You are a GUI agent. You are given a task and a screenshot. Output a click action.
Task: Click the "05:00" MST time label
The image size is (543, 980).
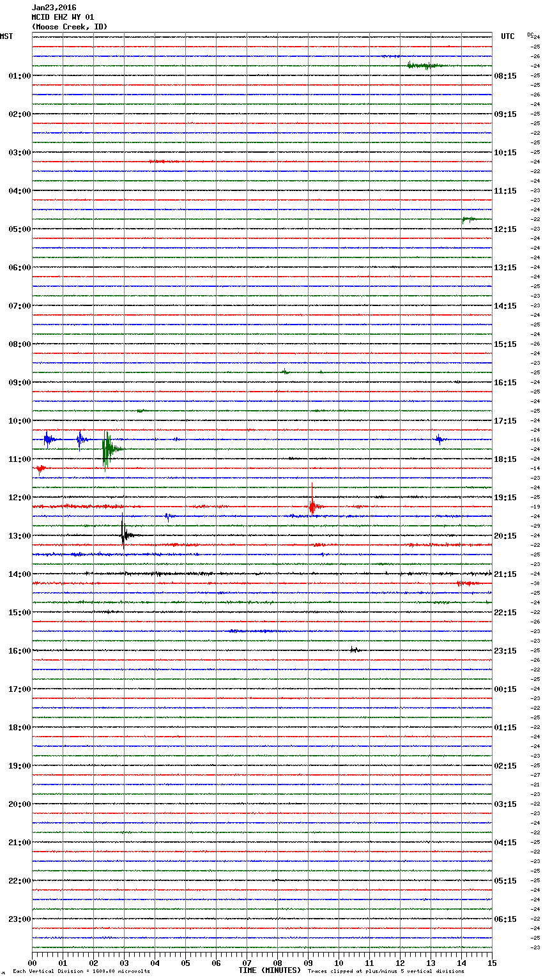(x=19, y=229)
